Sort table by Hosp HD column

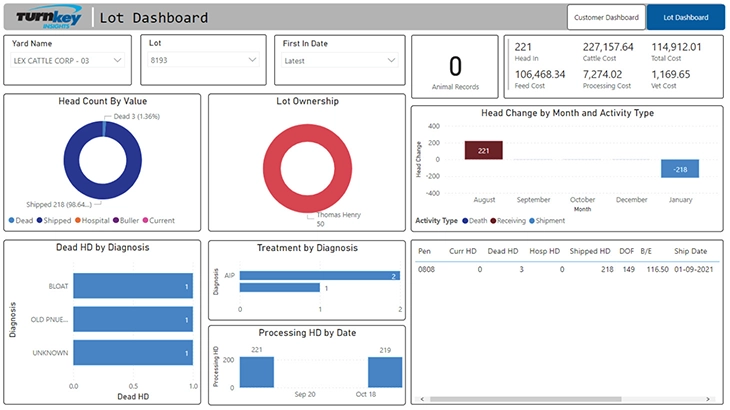point(544,251)
